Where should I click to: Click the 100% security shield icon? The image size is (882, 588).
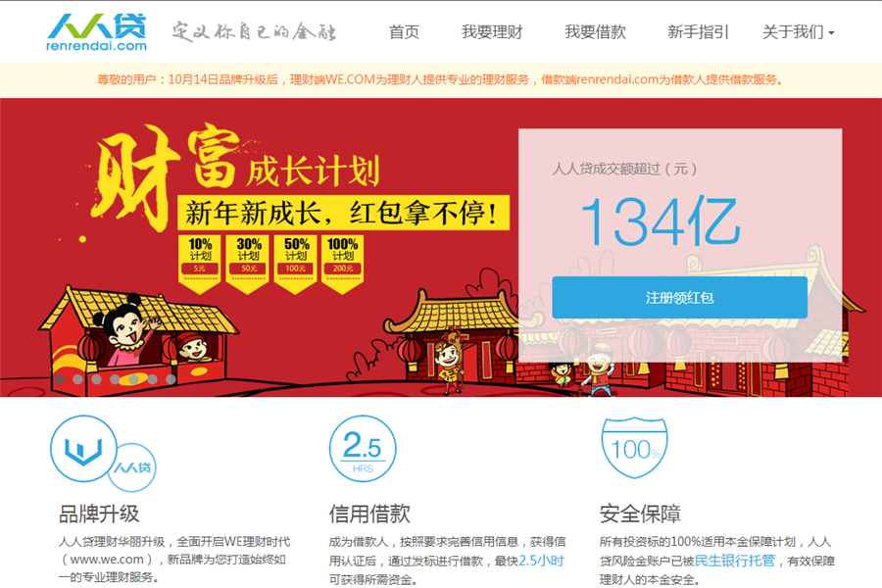coord(635,449)
